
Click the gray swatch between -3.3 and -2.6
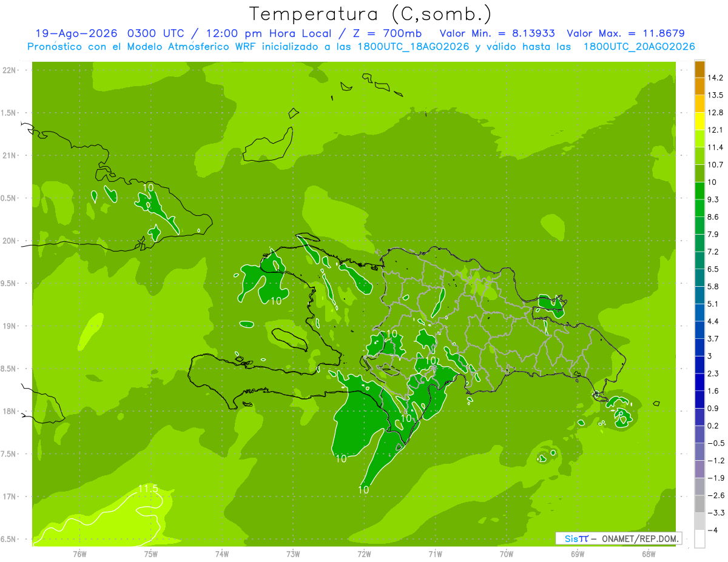(699, 504)
